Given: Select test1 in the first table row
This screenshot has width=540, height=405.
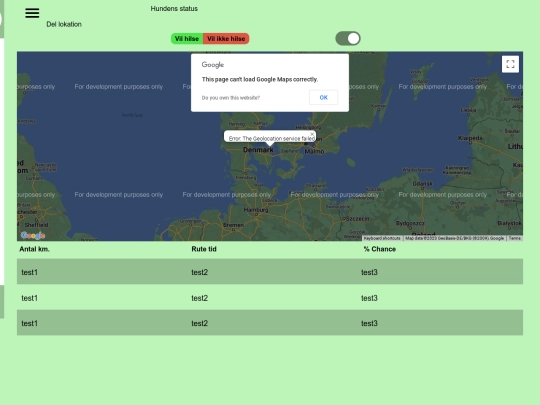Looking at the screenshot, I should [x=30, y=272].
